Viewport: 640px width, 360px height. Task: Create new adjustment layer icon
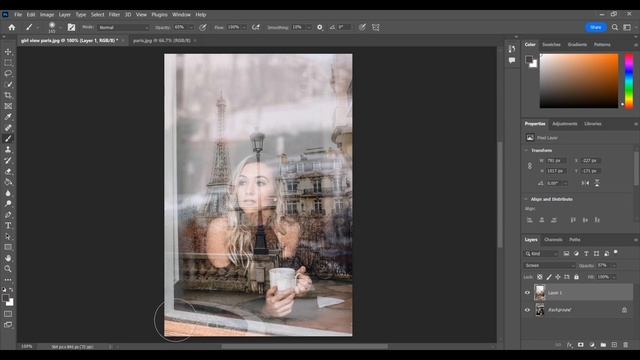point(592,345)
